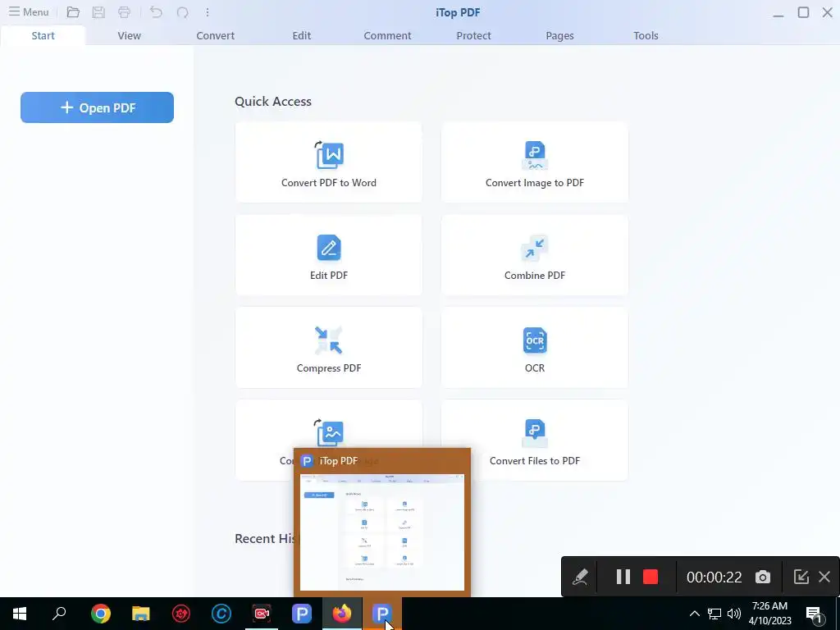Image resolution: width=840 pixels, height=630 pixels.
Task: Select the Convert PDF to Word label
Action: pos(329,183)
